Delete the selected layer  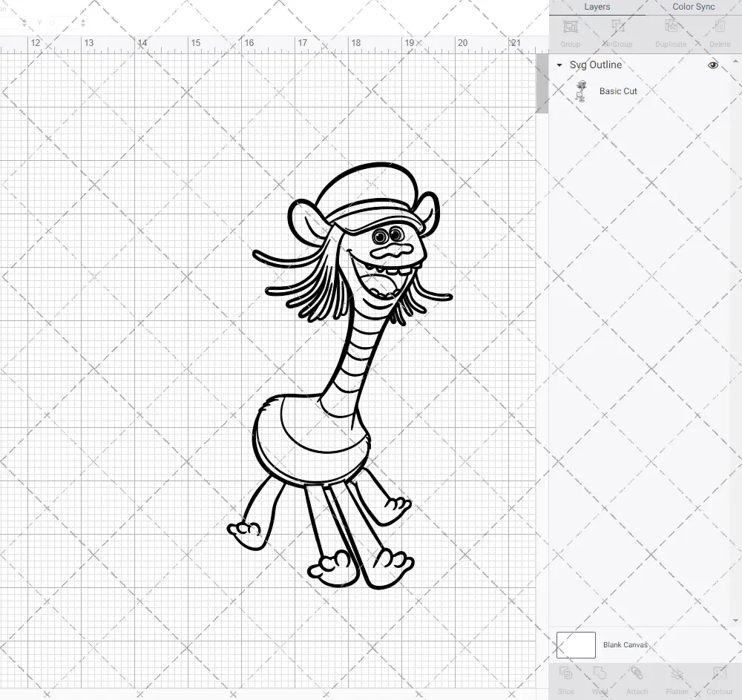[x=719, y=33]
